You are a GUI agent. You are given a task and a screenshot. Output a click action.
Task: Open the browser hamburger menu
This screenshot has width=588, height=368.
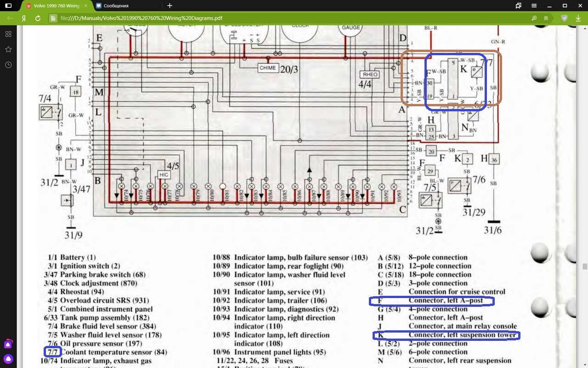click(x=535, y=6)
